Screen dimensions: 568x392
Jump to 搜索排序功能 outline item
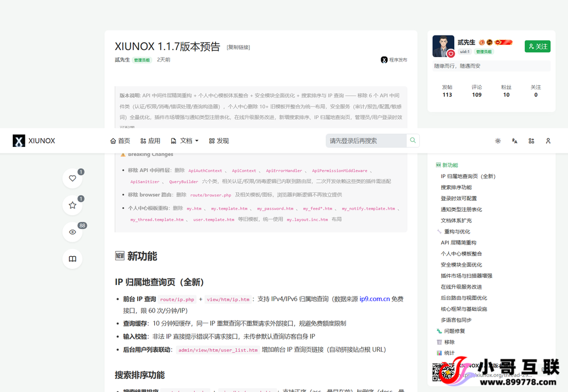[x=456, y=187]
